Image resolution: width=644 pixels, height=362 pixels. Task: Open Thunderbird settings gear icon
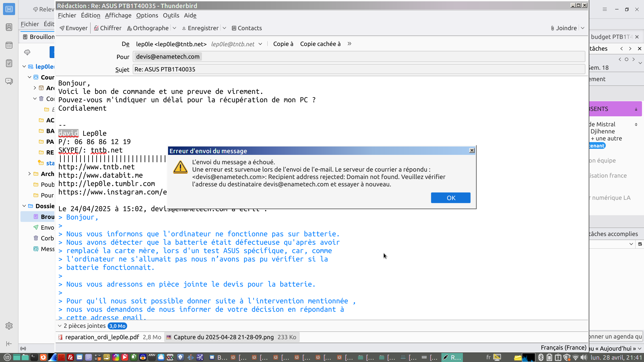pos(9,326)
